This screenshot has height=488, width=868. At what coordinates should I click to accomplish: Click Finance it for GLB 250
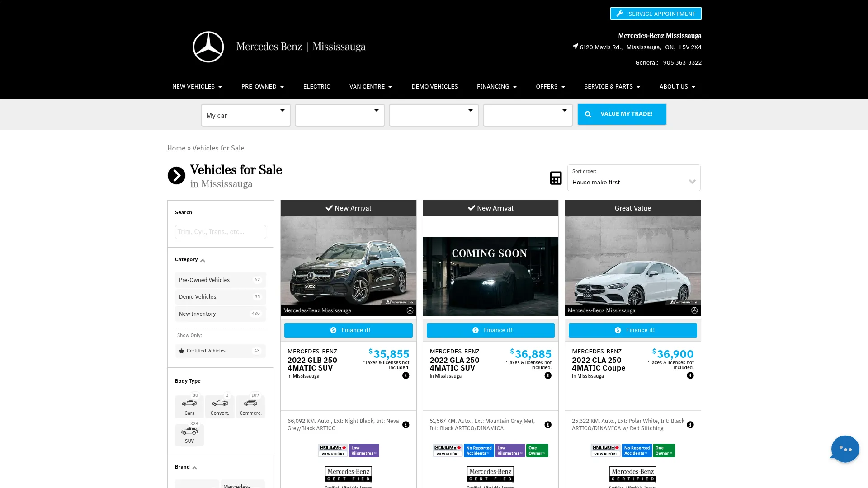coord(349,330)
